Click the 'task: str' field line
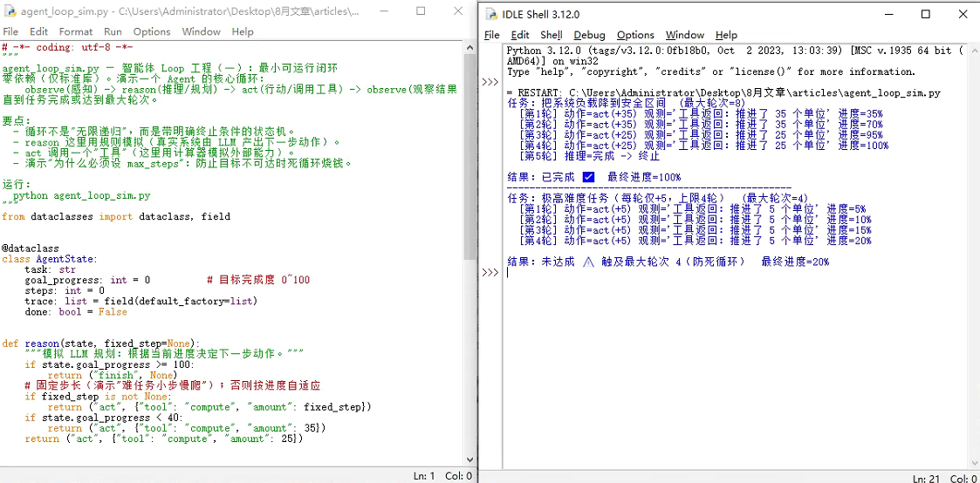Viewport: 980px width, 483px height. (x=50, y=269)
